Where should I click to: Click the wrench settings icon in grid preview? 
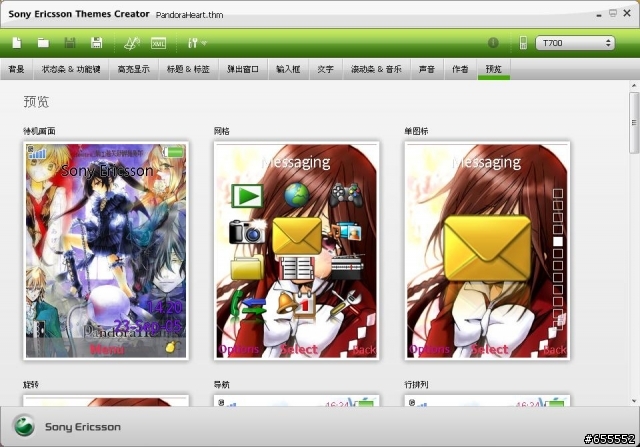click(345, 302)
